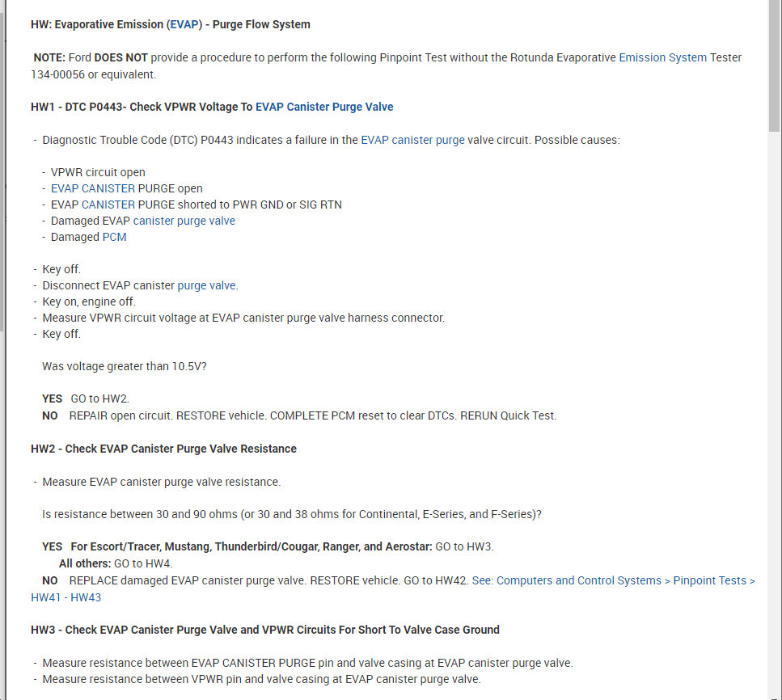782x700 pixels.
Task: Follow EVAP CANISTER link in the PURGE open cause
Action: 93,188
